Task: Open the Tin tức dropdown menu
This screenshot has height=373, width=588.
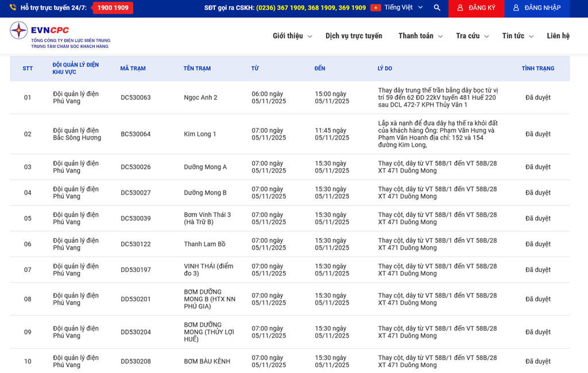Action: pos(517,36)
